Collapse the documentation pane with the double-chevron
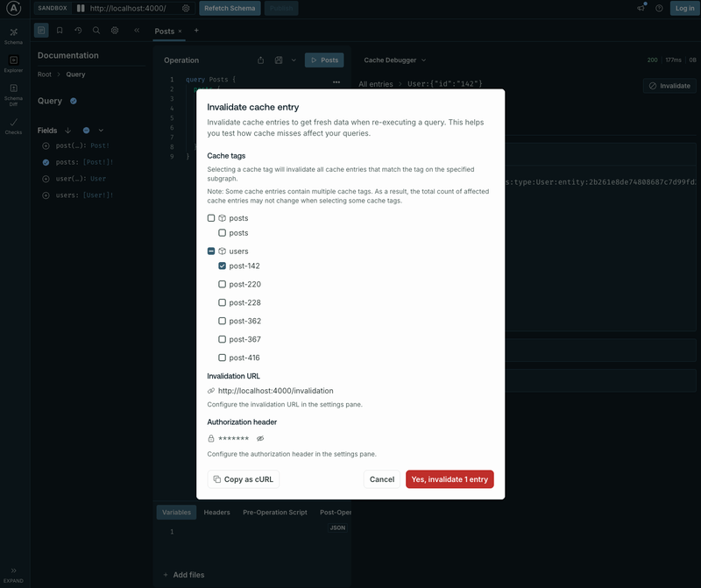This screenshot has height=588, width=701. click(x=136, y=29)
